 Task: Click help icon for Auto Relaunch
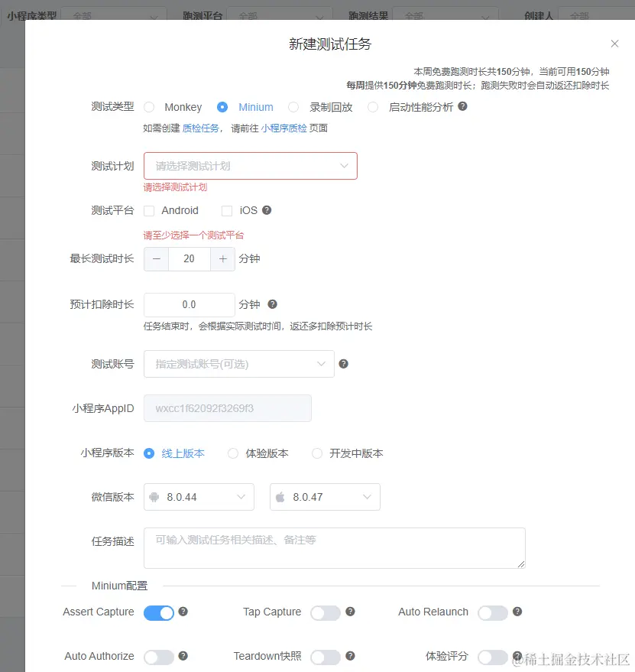click(x=517, y=612)
